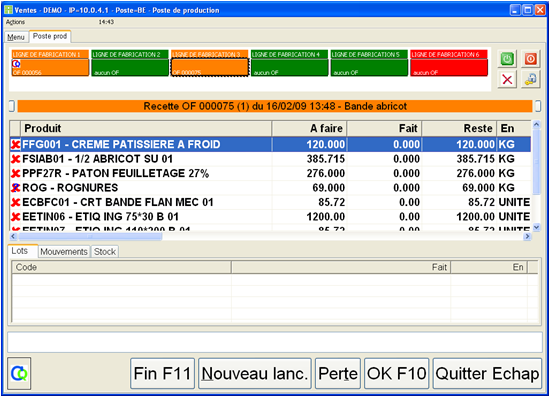Click the horizontal scrollbar right arrow

tap(527, 236)
